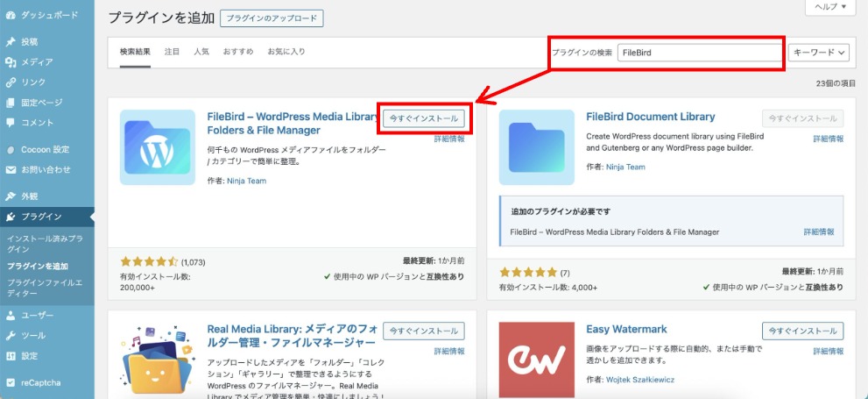Image resolution: width=868 pixels, height=399 pixels.
Task: Open 詳細情報 under FileBird Document Library install button
Action: point(828,139)
